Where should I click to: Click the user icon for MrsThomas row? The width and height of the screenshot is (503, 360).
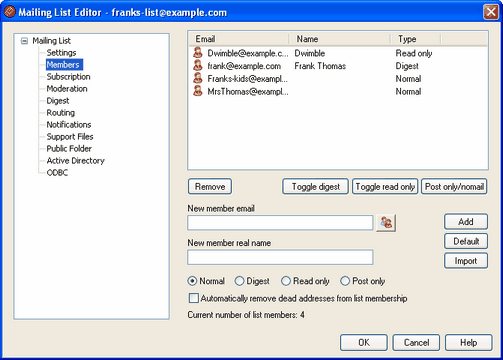pos(198,91)
